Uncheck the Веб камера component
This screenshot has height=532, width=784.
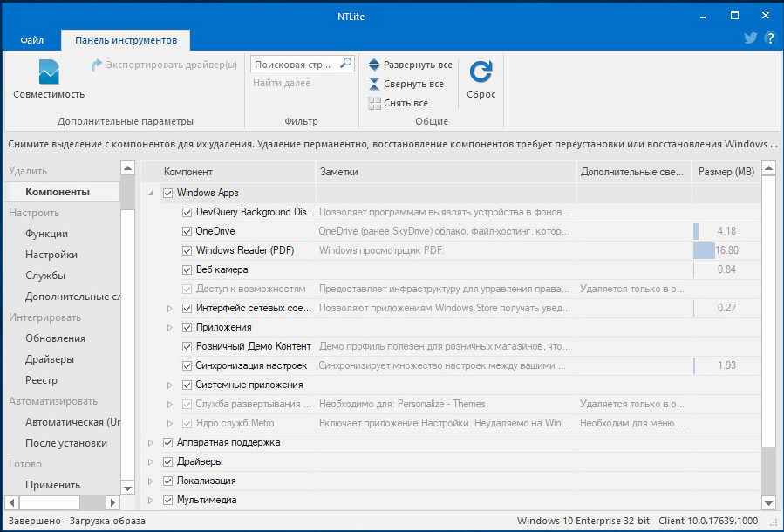(187, 270)
